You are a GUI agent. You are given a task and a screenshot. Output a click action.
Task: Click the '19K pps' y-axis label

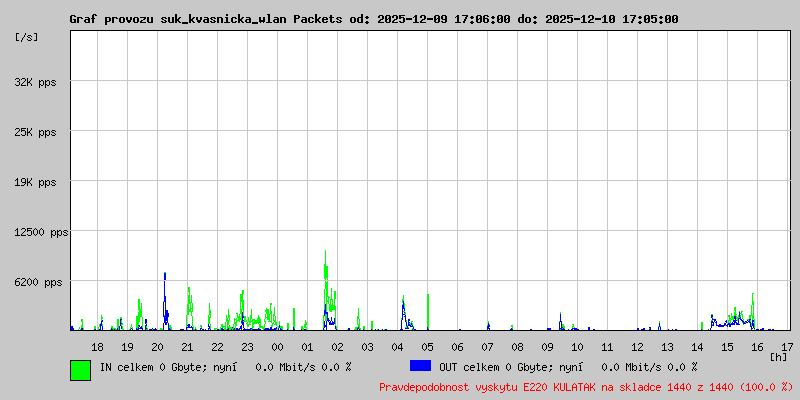[x=36, y=182]
